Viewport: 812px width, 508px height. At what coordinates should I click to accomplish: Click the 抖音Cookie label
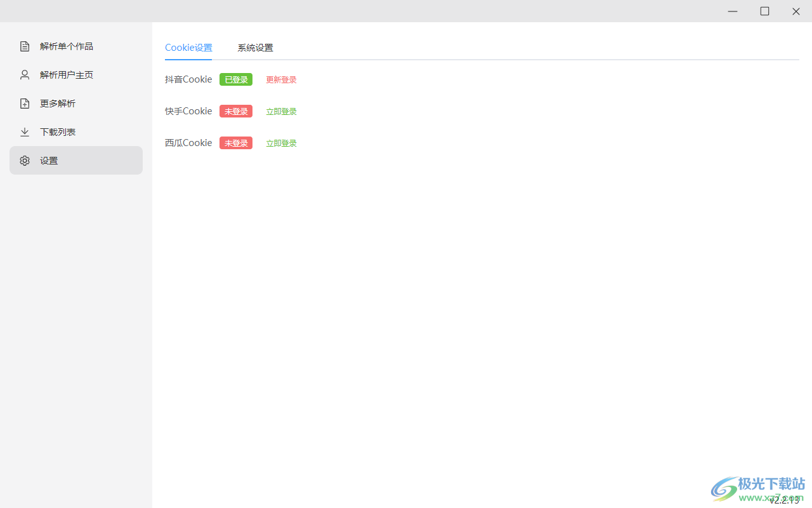188,79
